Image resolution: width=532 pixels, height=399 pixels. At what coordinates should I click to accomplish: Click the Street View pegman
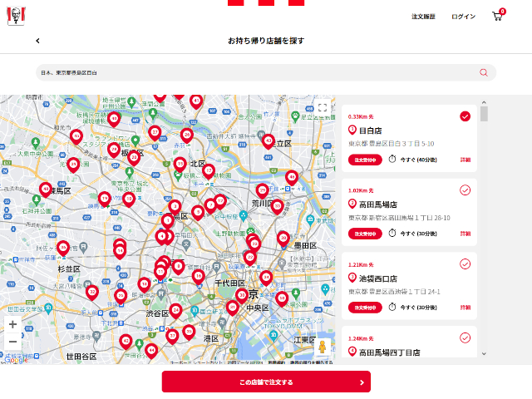pos(323,347)
